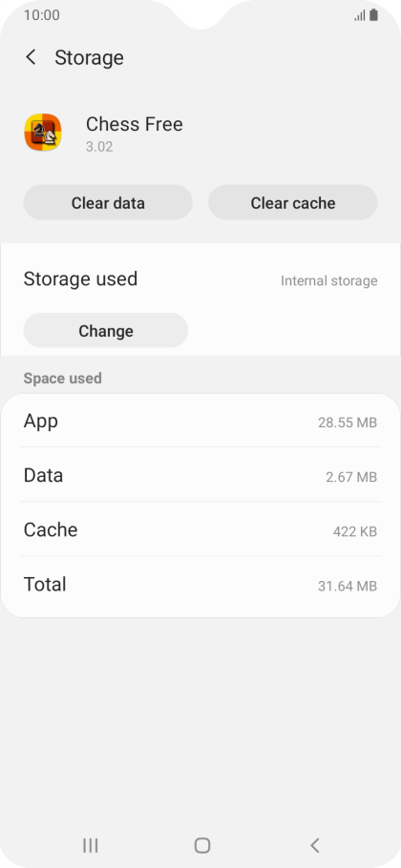Tap the home button in navigation bar
The image size is (401, 868).
202,845
